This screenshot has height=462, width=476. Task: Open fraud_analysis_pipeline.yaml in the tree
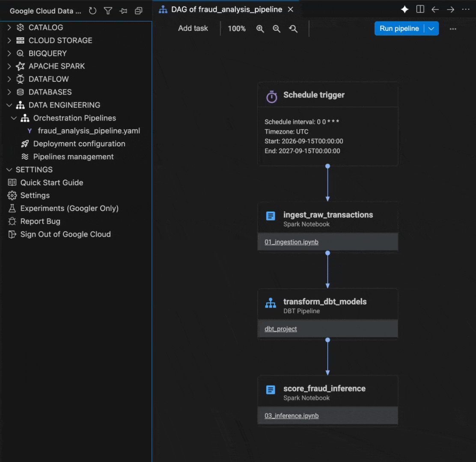pyautogui.click(x=89, y=131)
